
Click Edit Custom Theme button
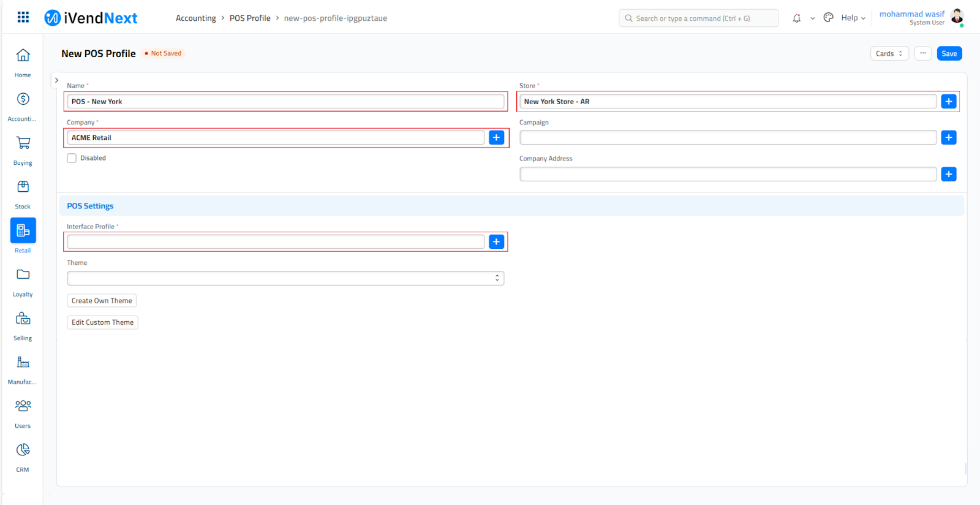click(x=102, y=322)
